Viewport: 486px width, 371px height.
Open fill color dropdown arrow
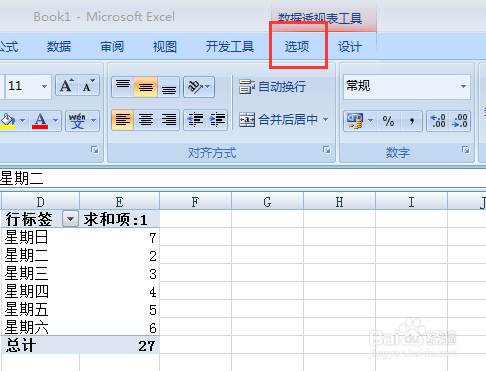point(22,120)
